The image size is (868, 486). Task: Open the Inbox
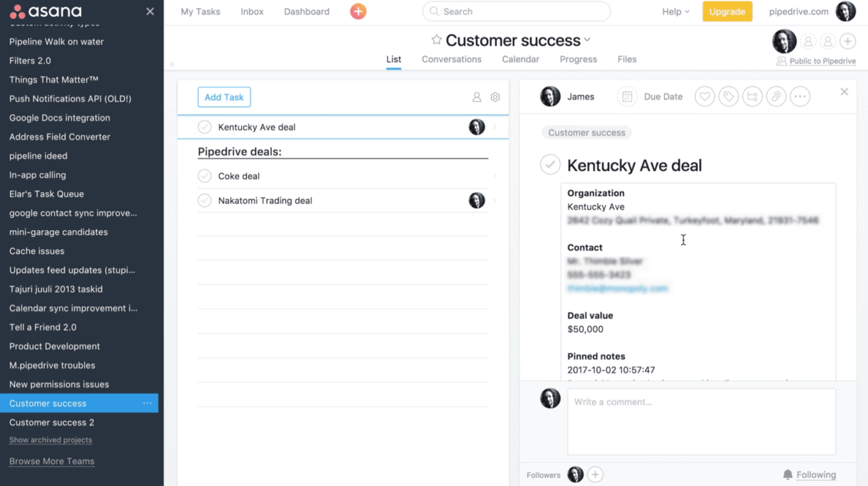(252, 12)
